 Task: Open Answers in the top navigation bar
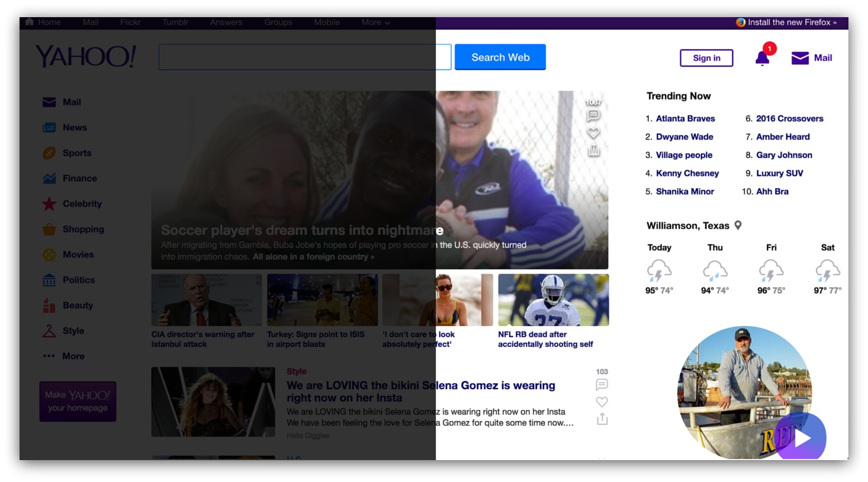(226, 23)
